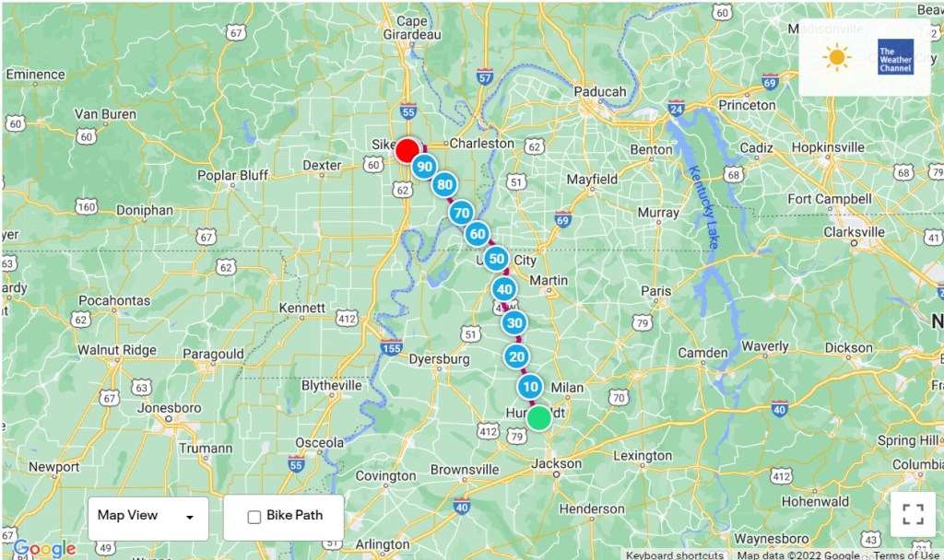The width and height of the screenshot is (944, 560).
Task: Click the 70 mile marker
Action: click(461, 213)
